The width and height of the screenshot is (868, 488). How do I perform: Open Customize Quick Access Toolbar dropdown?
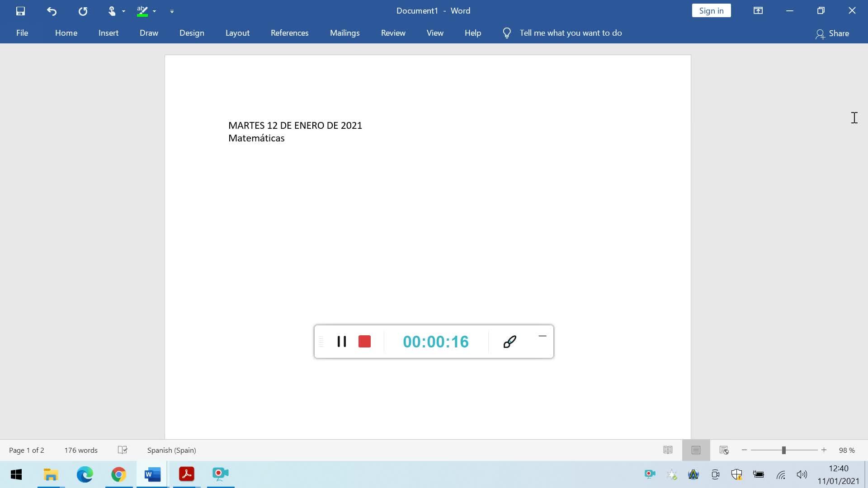coord(172,11)
